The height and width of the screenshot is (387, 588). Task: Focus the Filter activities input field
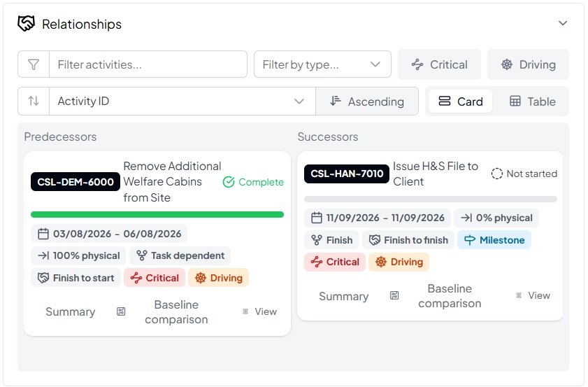148,64
